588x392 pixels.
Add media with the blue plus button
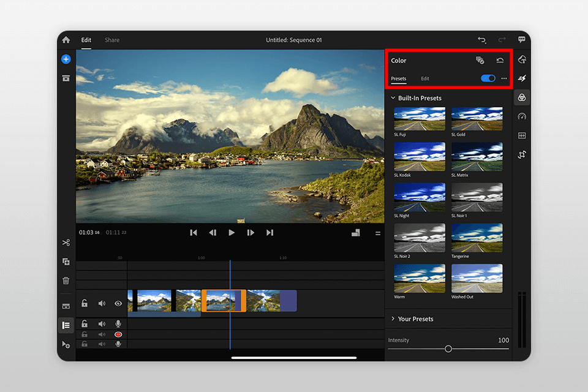click(x=66, y=59)
